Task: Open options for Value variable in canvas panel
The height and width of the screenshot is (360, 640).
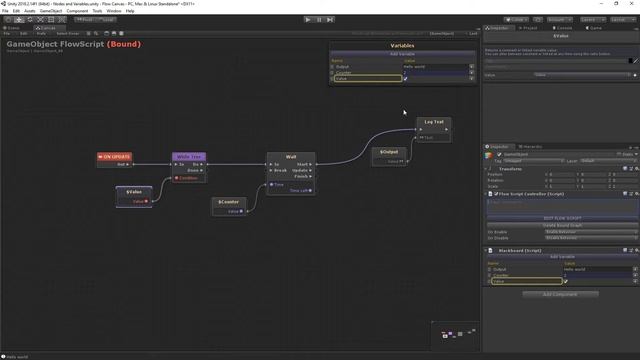Action: point(471,78)
